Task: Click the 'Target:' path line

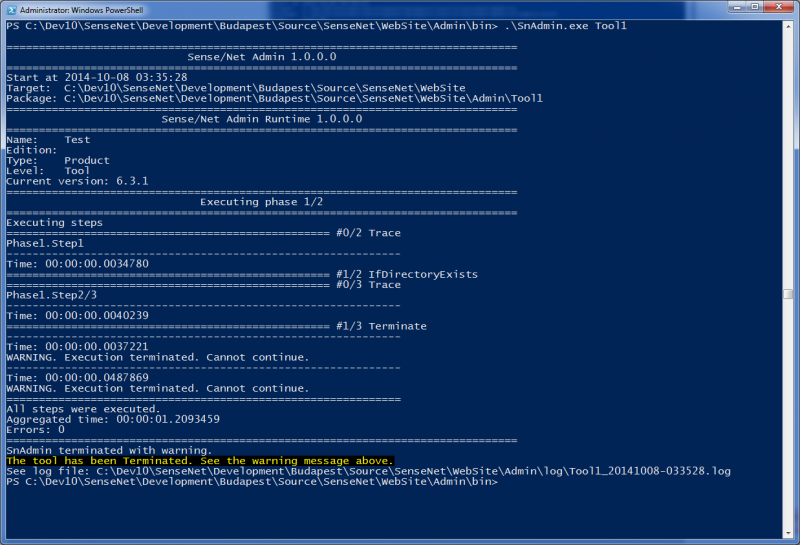Action: click(236, 88)
